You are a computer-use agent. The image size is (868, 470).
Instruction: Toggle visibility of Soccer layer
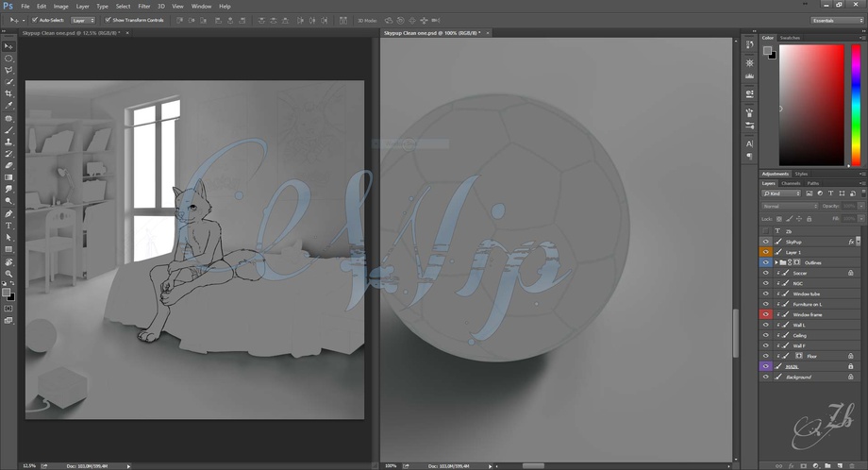[x=765, y=273]
